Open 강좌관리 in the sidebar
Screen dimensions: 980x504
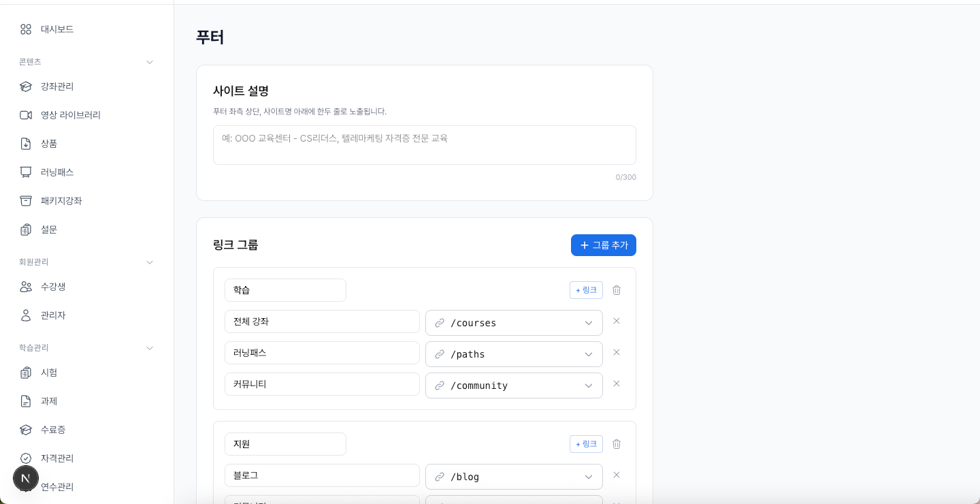(x=86, y=86)
